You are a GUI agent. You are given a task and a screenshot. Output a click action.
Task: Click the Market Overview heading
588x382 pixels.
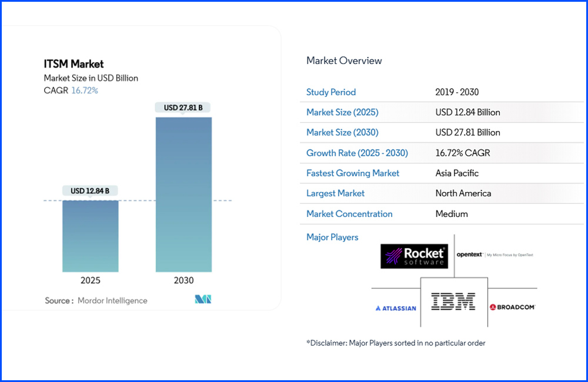click(344, 61)
